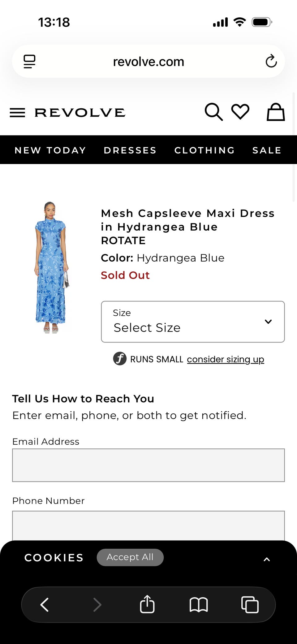Image resolution: width=297 pixels, height=644 pixels.
Task: Go to the SALE nav tab
Action: 267,150
